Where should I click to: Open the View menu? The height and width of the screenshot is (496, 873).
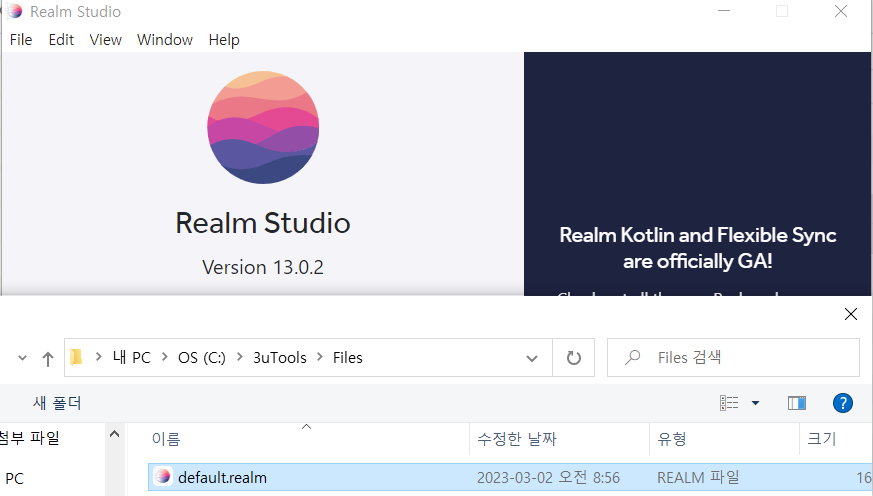(105, 40)
